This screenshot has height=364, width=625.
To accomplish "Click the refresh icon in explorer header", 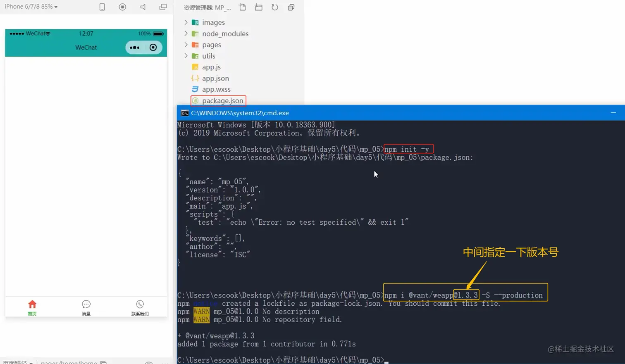I will [x=275, y=7].
